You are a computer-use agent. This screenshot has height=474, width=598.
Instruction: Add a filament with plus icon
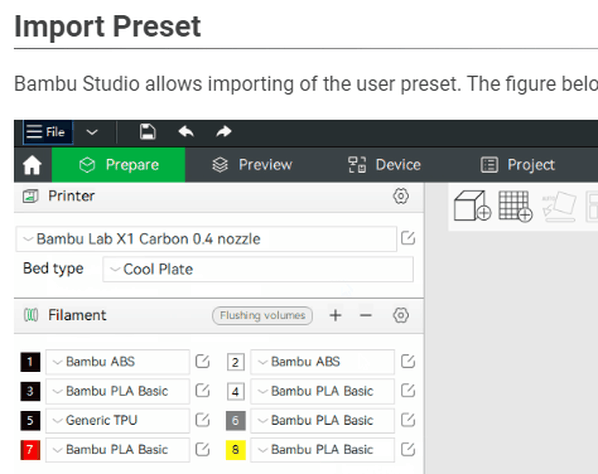point(335,315)
